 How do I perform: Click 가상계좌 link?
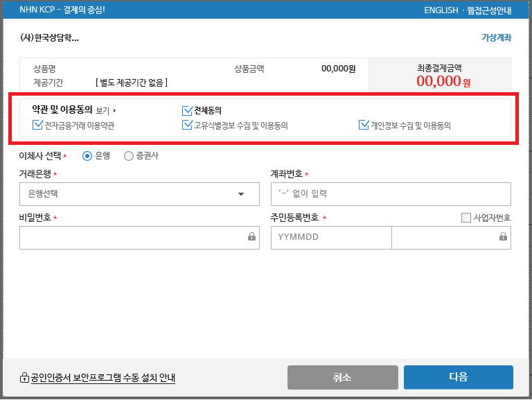497,37
